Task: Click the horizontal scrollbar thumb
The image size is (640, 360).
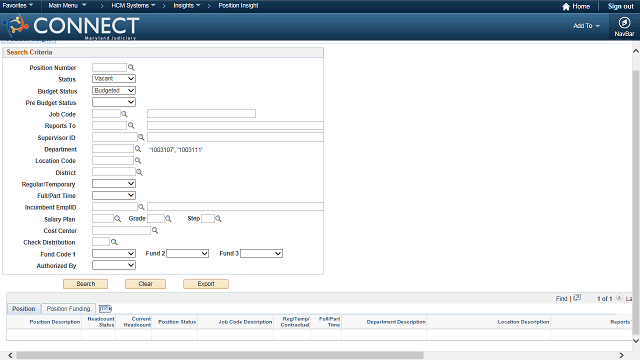Action: point(220,356)
